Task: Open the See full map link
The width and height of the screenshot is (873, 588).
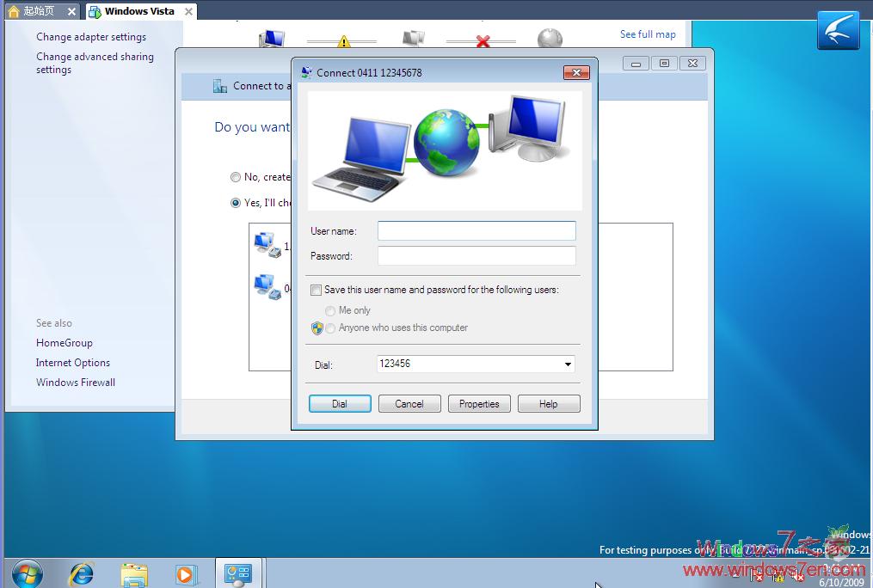Action: click(x=648, y=34)
